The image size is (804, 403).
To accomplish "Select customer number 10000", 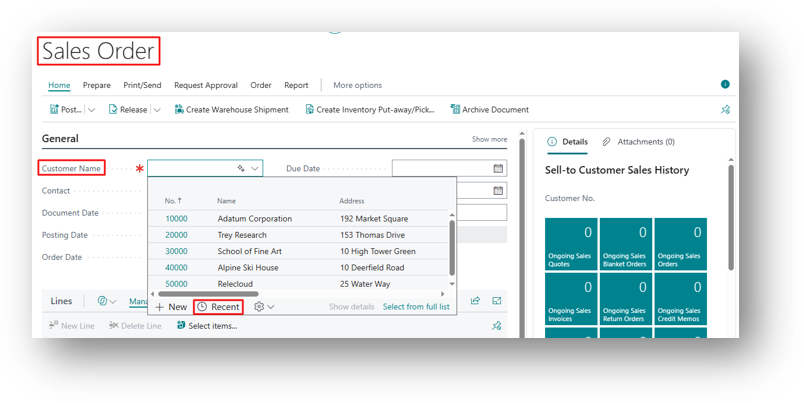I will 176,218.
